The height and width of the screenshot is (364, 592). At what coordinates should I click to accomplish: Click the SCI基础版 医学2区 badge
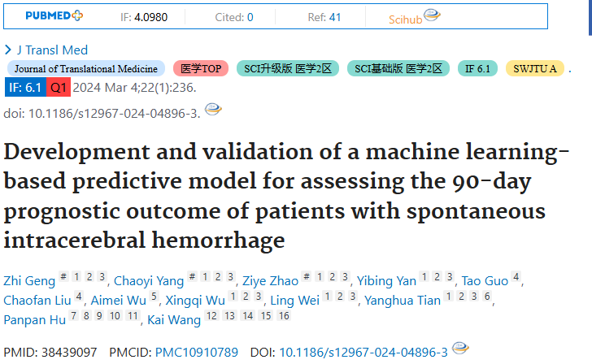click(x=398, y=68)
